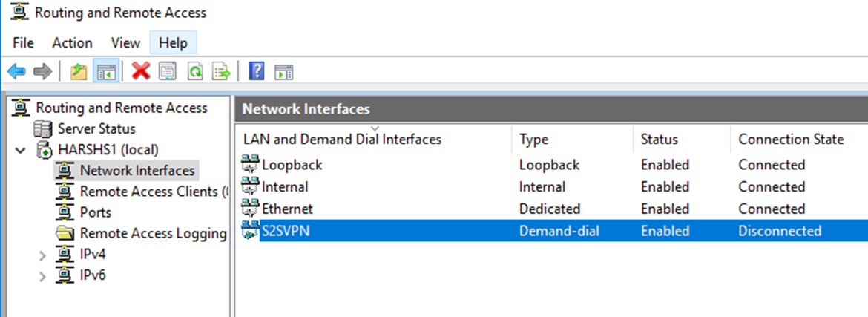Click the Forward arrow toolbar icon
Viewport: 868px width, 317px height.
(42, 71)
